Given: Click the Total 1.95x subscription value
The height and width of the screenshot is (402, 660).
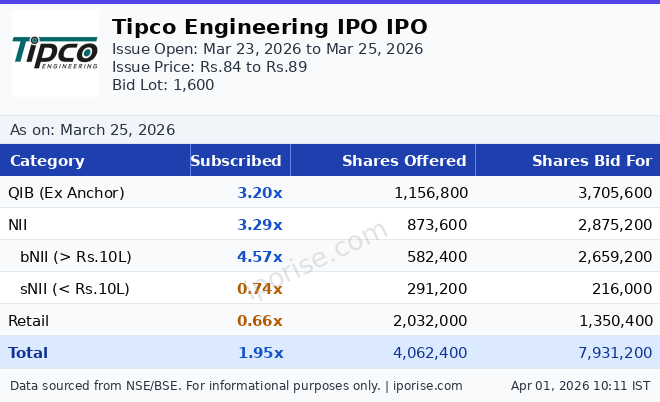Looking at the screenshot, I should 260,353.
